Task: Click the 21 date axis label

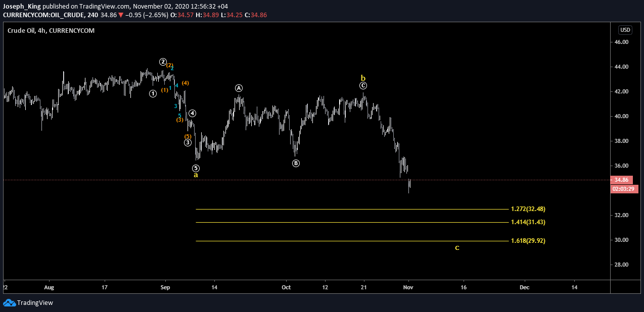Action: [x=364, y=287]
